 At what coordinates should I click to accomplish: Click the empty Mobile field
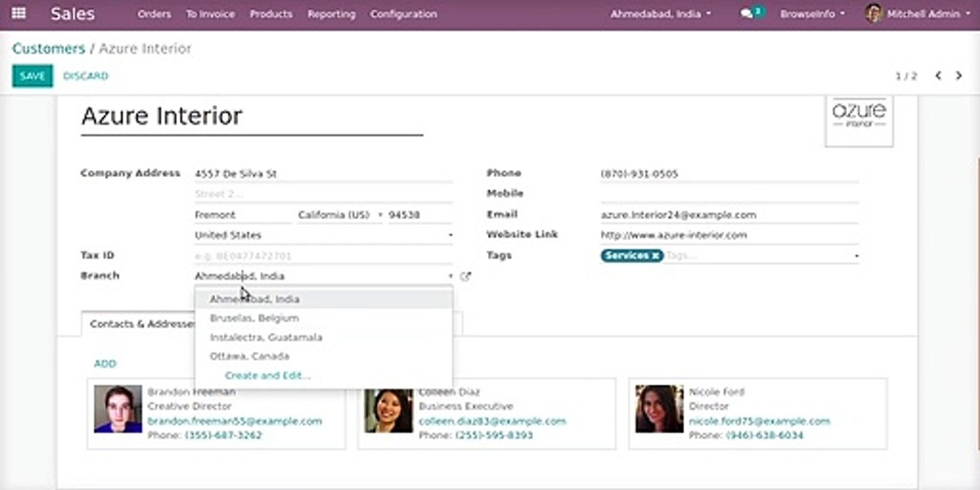(729, 195)
